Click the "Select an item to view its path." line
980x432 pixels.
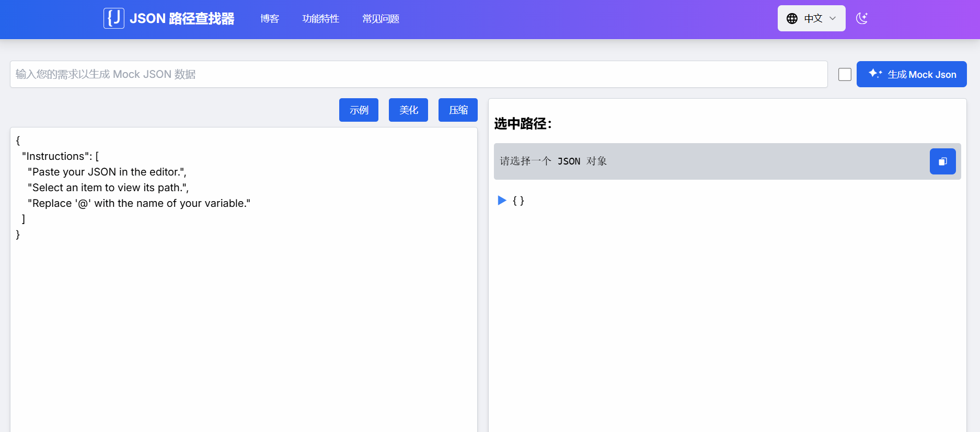[108, 188]
